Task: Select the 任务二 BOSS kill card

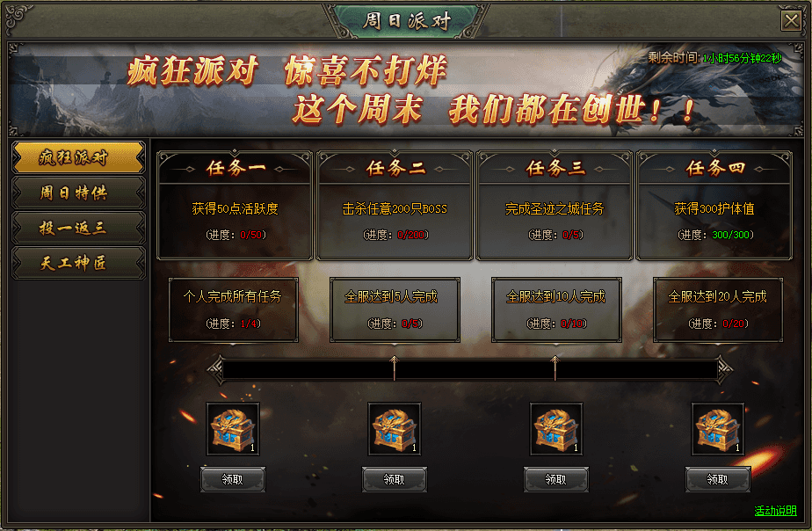Action: (x=395, y=205)
